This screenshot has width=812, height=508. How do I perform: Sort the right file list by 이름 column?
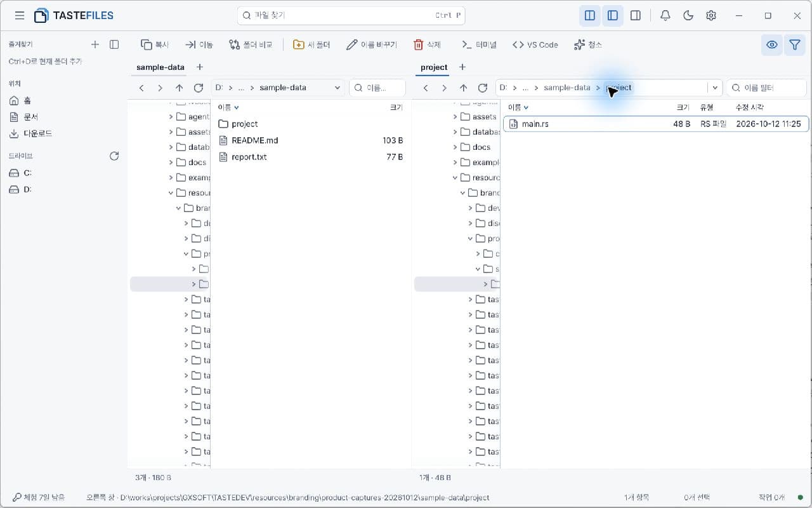tap(518, 107)
